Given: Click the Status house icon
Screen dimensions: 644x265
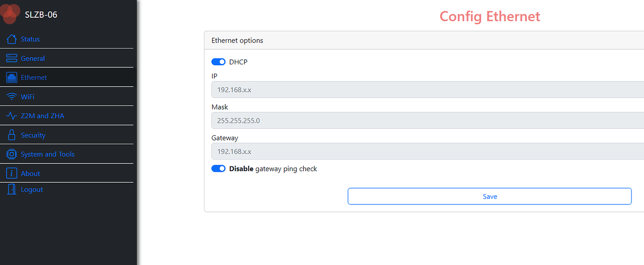Looking at the screenshot, I should point(12,39).
